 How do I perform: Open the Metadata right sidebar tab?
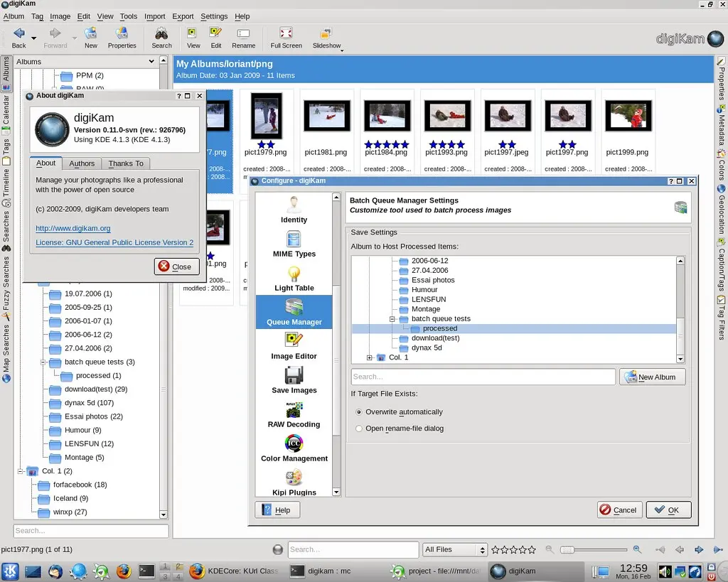721,125
